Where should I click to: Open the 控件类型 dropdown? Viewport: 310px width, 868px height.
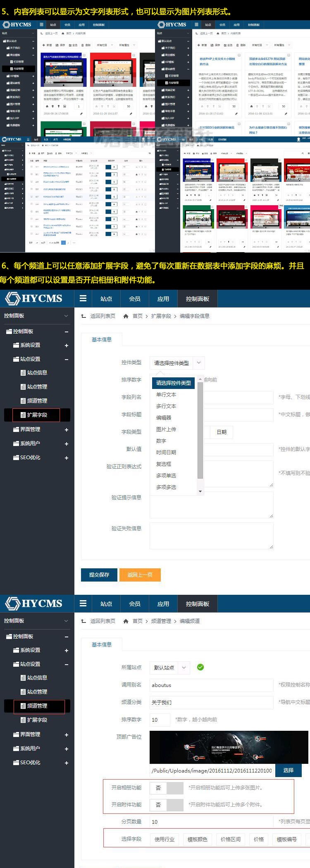click(177, 363)
